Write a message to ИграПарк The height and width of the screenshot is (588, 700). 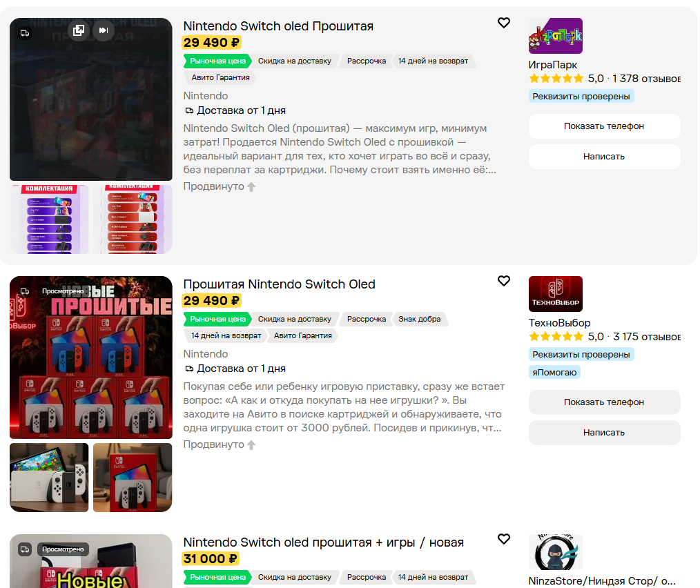tap(605, 156)
